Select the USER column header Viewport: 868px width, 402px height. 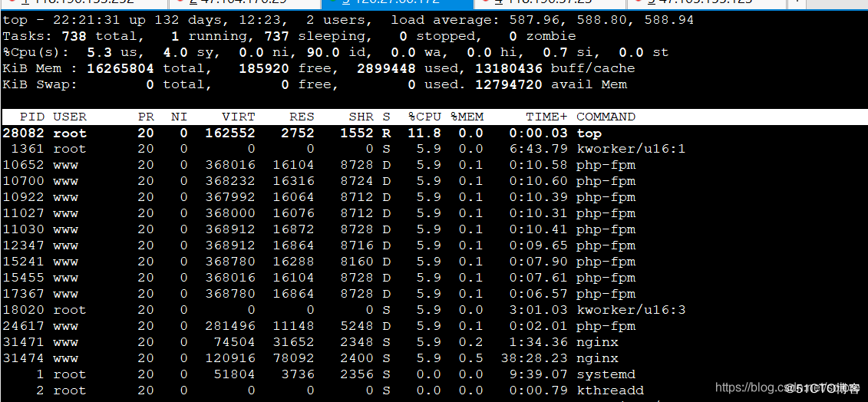pos(70,117)
